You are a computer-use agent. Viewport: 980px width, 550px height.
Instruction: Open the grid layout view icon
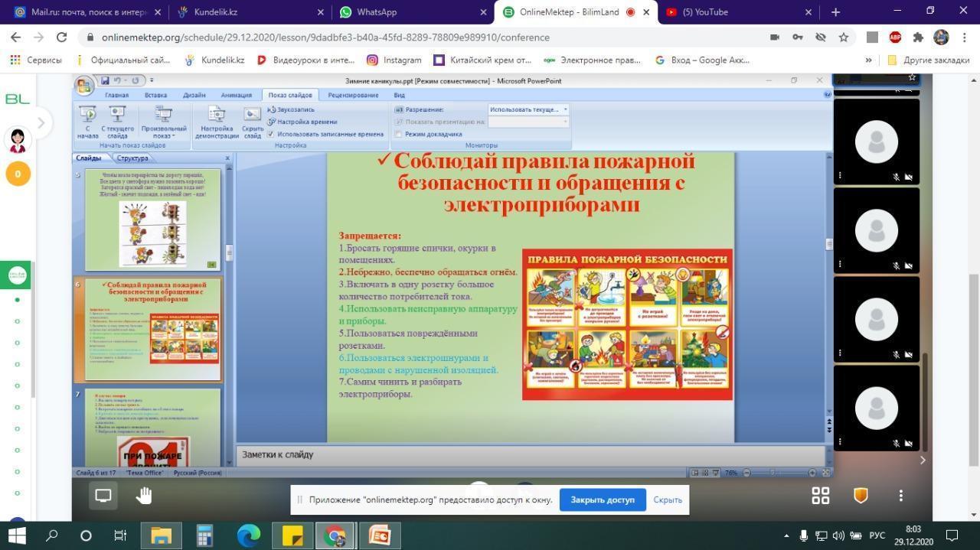coord(820,496)
